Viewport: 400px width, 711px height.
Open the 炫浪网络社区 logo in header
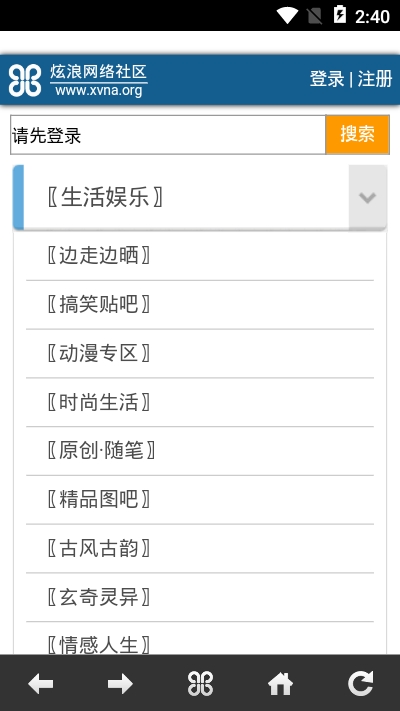(78, 80)
